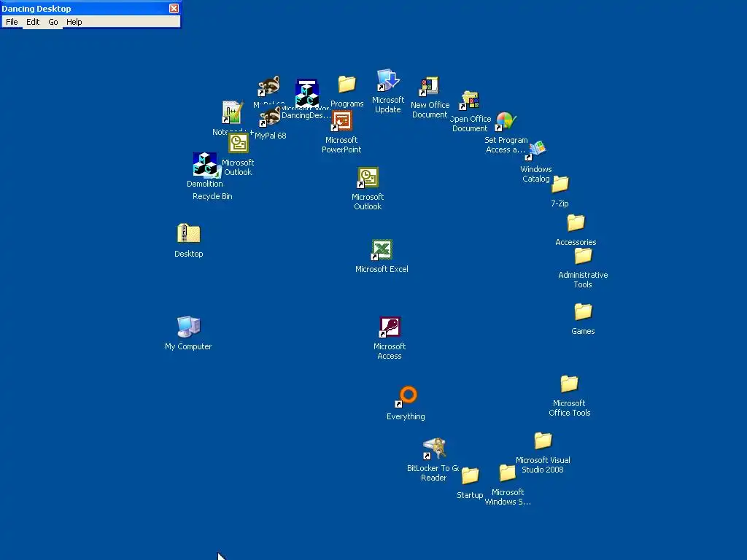Click the "Recycle Bin" label text
The image size is (747, 560).
(212, 196)
